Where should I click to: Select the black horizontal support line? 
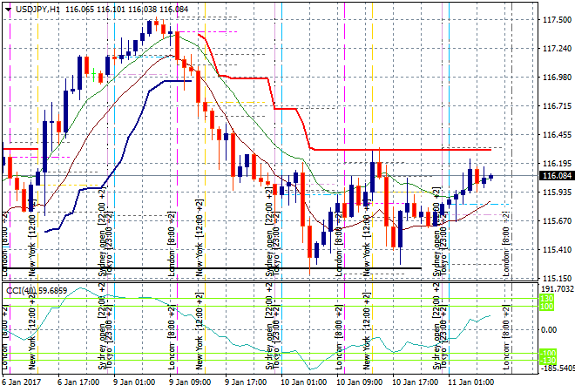218,267
